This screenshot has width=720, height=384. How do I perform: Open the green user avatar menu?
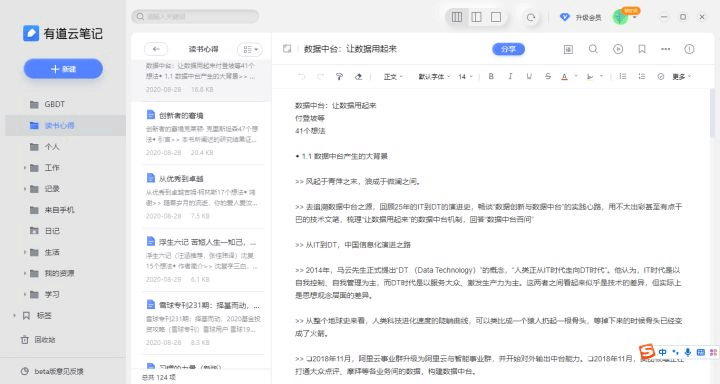click(620, 17)
